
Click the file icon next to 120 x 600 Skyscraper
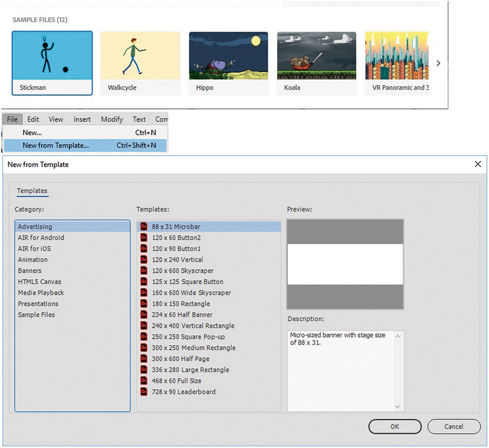pyautogui.click(x=144, y=270)
